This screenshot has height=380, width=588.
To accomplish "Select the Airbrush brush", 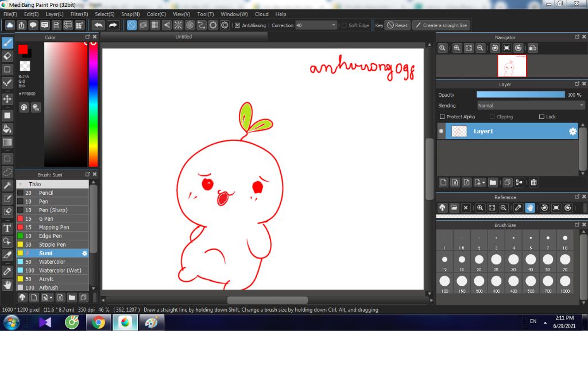I will [x=52, y=287].
